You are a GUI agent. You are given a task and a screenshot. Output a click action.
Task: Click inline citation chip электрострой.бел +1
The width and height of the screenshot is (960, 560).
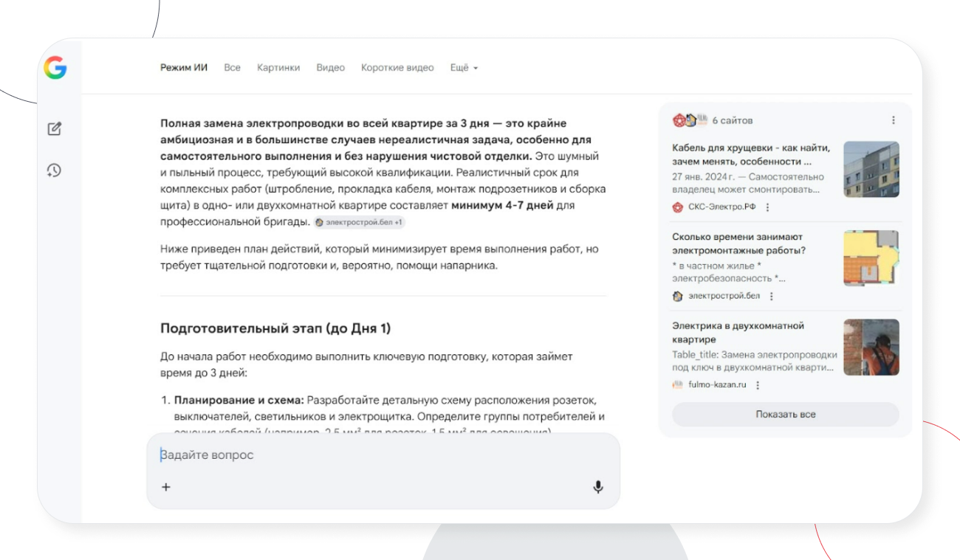click(x=360, y=222)
